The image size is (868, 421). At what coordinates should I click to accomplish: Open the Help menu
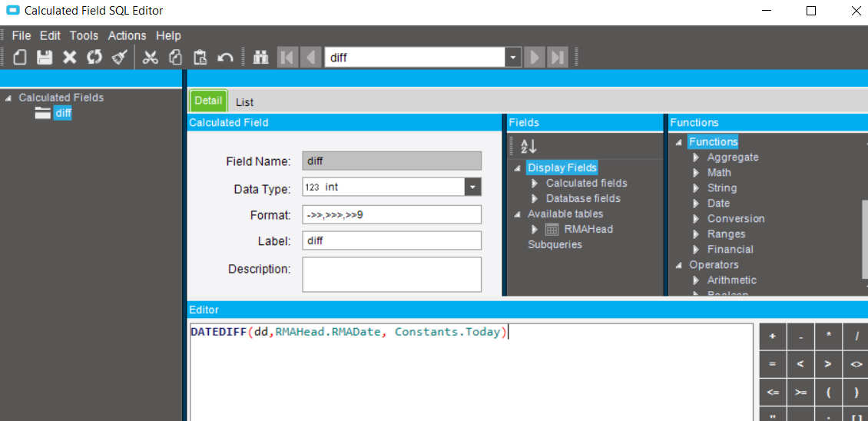[x=168, y=35]
